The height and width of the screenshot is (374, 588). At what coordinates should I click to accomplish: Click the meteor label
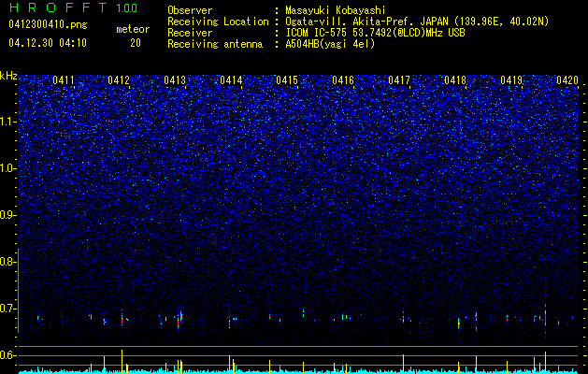(x=133, y=29)
